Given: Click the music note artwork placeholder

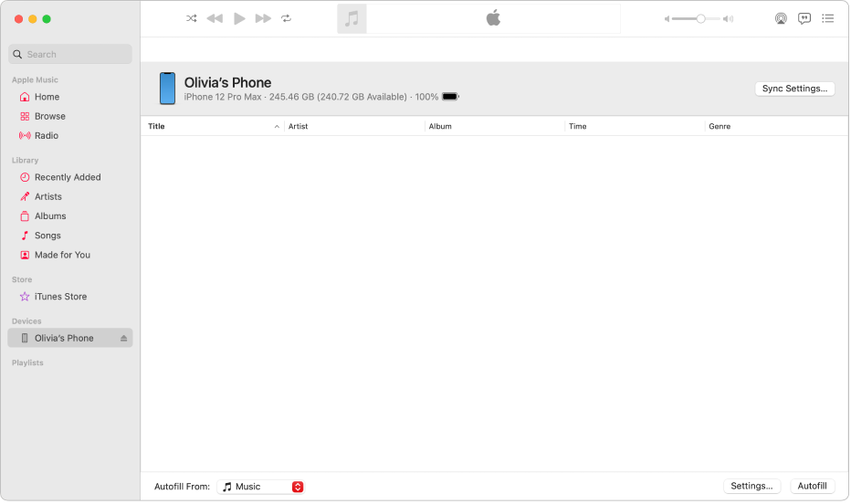Looking at the screenshot, I should [x=352, y=19].
